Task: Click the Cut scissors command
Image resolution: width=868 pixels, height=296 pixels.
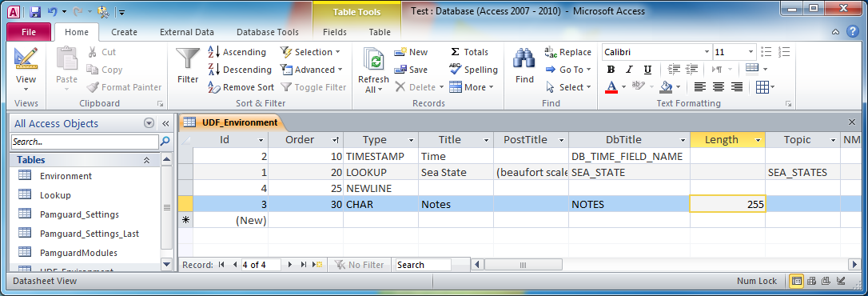Action: (102, 52)
